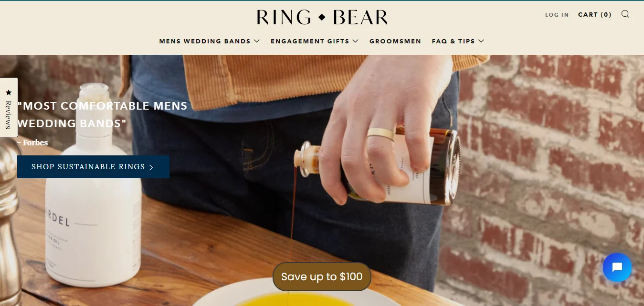This screenshot has width=644, height=306.
Task: Open the Reviews side tab
Action: click(x=9, y=107)
